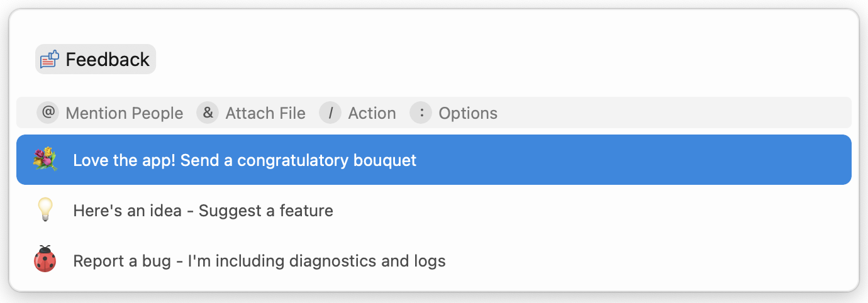Select Report a bug with diagnostics
Image resolution: width=868 pixels, height=303 pixels.
[x=259, y=261]
